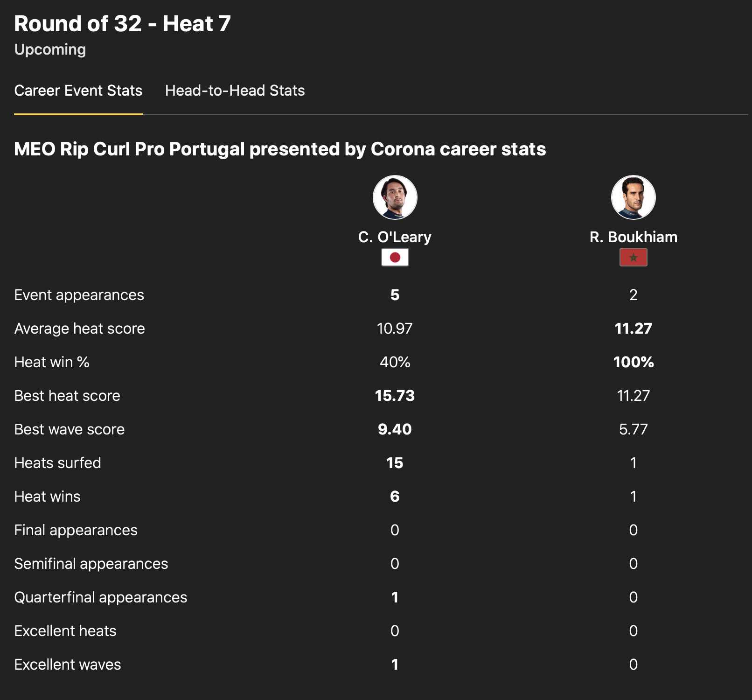Open R. Boukhiam's name link
The width and height of the screenshot is (752, 700).
(x=633, y=237)
